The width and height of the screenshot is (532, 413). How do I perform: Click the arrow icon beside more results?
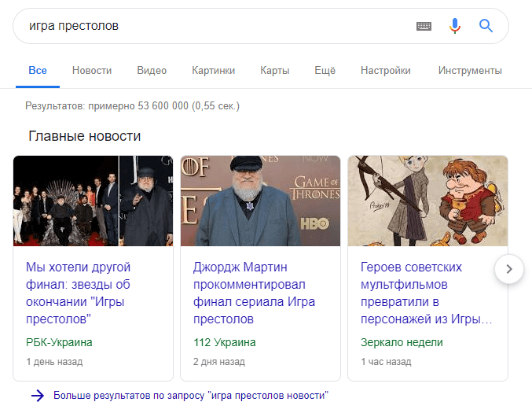tap(38, 396)
